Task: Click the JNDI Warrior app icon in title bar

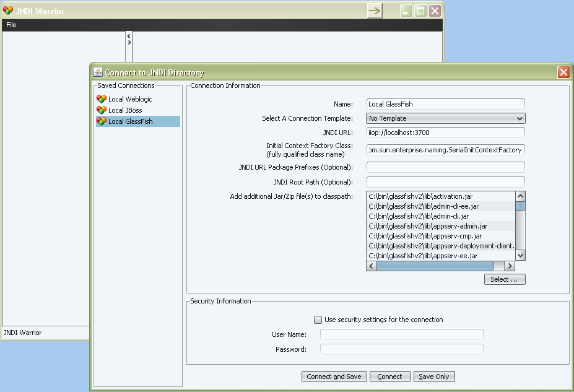Action: pos(8,11)
